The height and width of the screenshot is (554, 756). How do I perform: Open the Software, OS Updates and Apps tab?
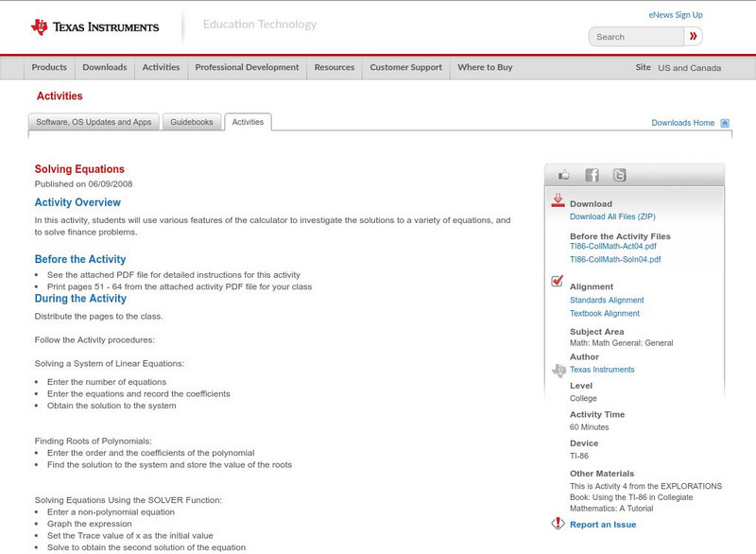[94, 121]
